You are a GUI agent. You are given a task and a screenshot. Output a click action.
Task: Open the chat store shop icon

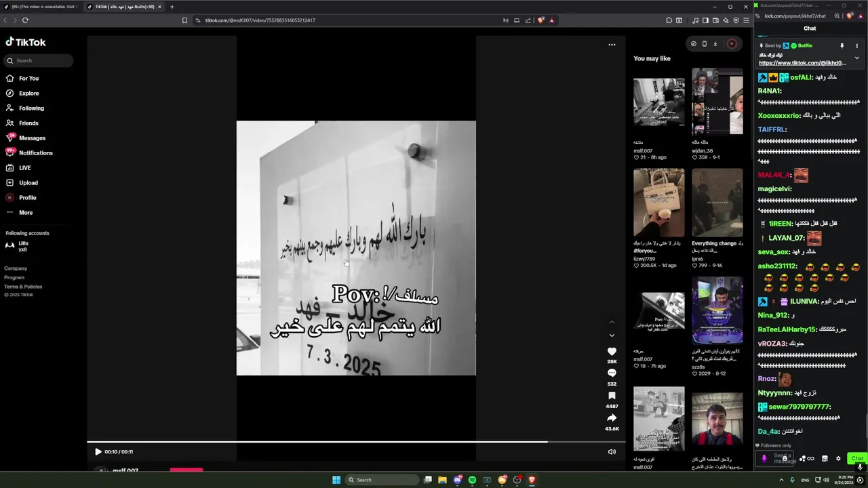825,459
